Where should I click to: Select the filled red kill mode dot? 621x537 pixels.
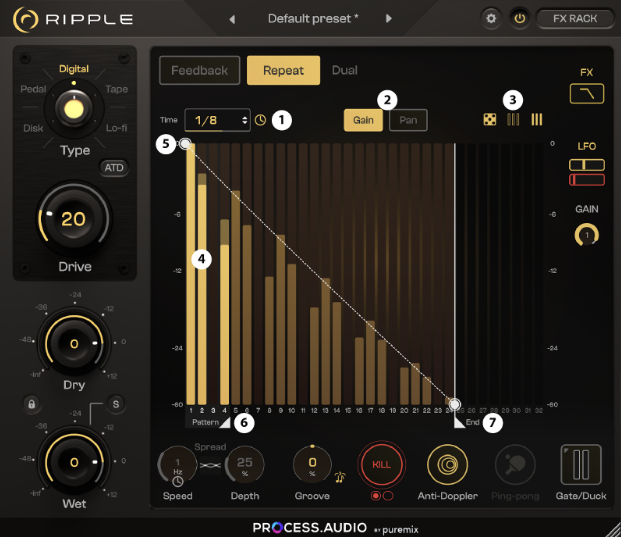[375, 496]
